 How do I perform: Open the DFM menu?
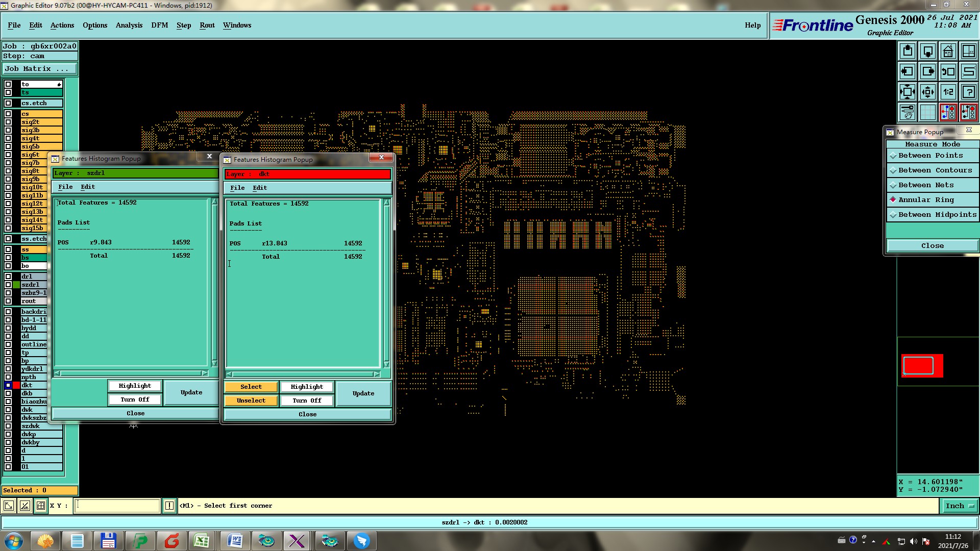[159, 25]
